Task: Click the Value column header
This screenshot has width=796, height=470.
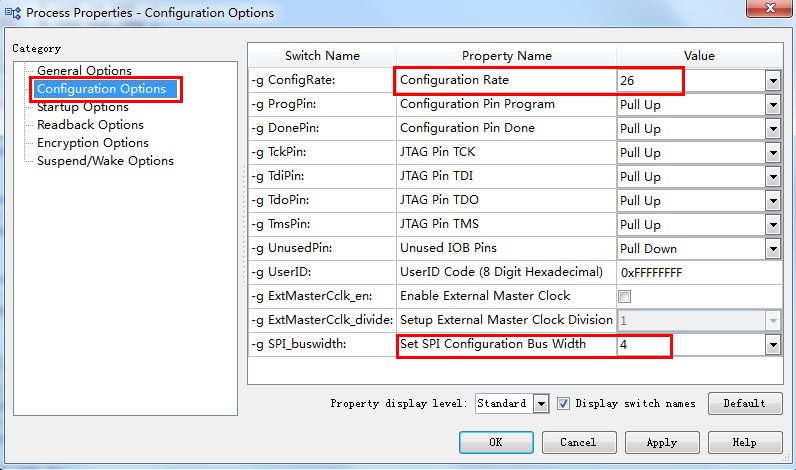Action: point(699,56)
